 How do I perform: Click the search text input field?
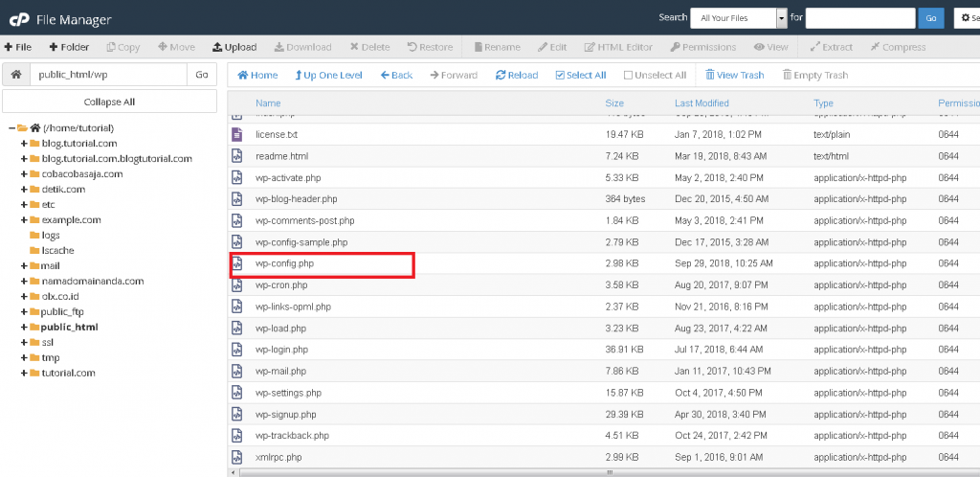pyautogui.click(x=860, y=18)
